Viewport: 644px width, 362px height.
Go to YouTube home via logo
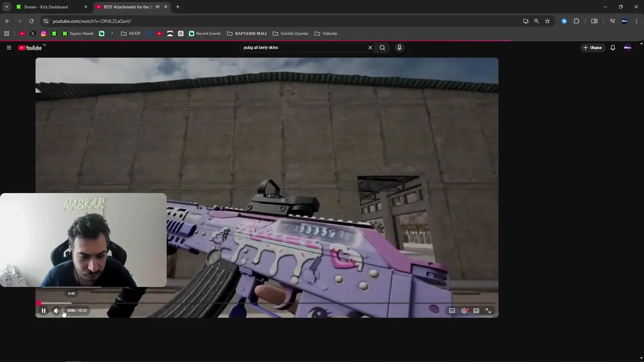(31, 48)
